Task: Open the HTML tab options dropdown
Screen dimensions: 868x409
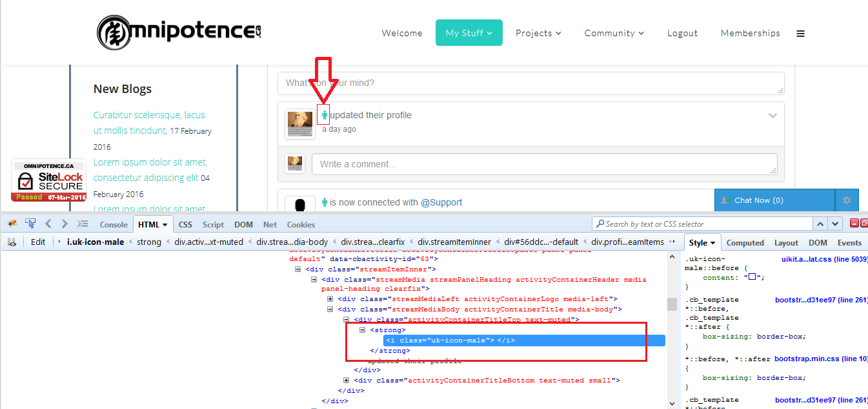Action: [165, 225]
